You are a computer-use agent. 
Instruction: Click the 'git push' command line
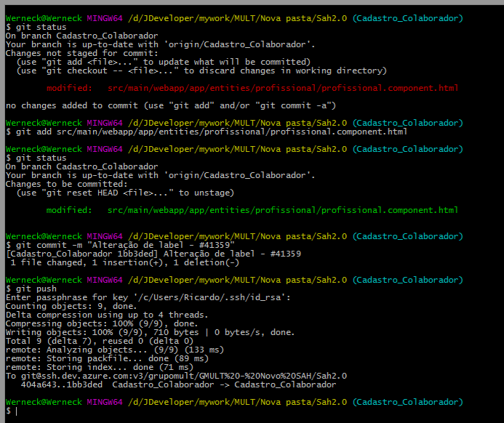coord(31,289)
